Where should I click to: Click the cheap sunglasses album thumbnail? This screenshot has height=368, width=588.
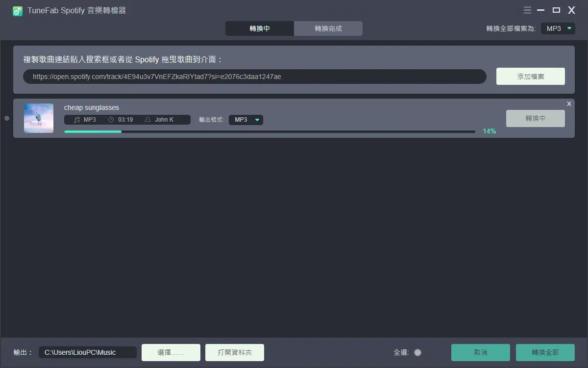coord(39,118)
